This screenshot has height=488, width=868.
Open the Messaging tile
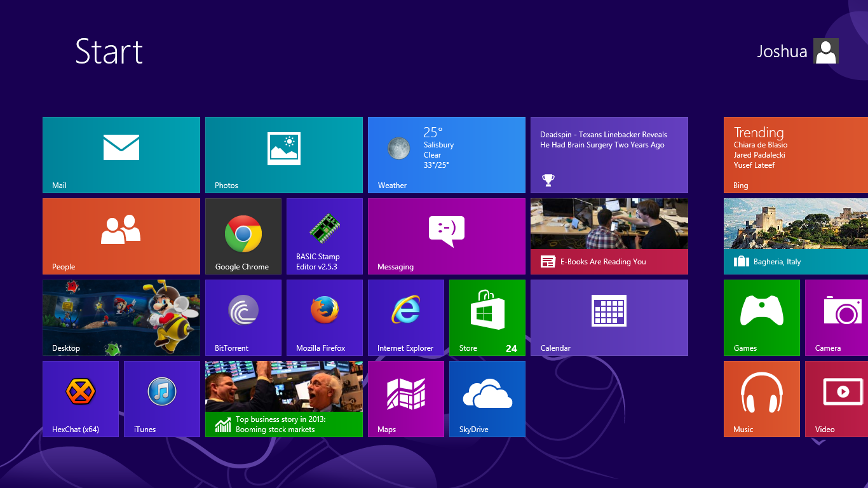(x=446, y=236)
